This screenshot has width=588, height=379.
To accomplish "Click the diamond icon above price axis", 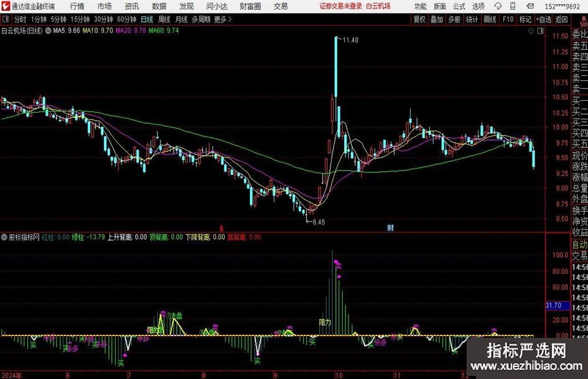I will [531, 31].
